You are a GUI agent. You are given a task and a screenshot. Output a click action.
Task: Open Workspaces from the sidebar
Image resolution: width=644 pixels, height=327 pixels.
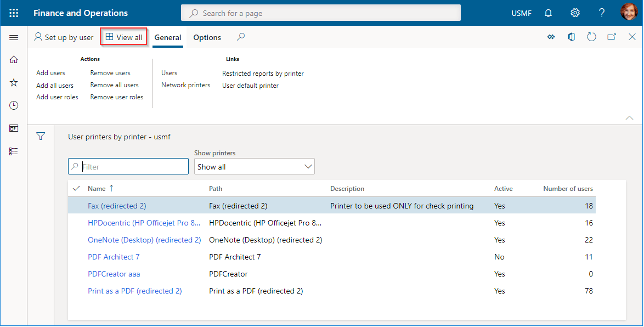coord(14,128)
